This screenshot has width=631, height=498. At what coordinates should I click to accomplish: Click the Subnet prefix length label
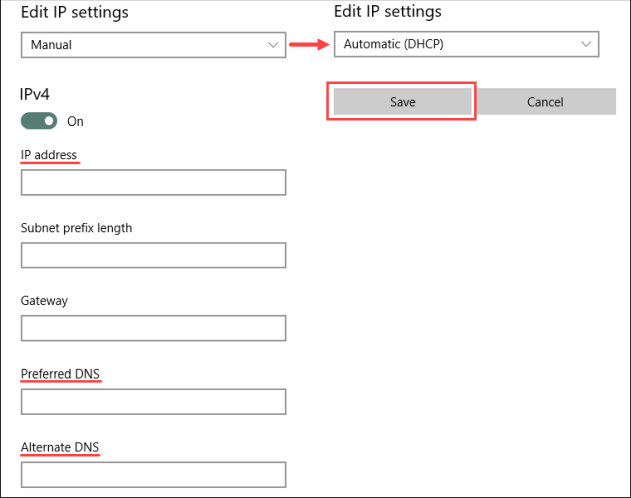coord(76,228)
